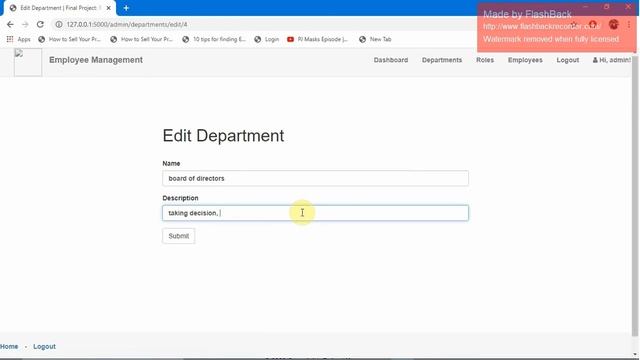The image size is (640, 360).
Task: Click the broken logo image in navbar
Action: (28, 62)
